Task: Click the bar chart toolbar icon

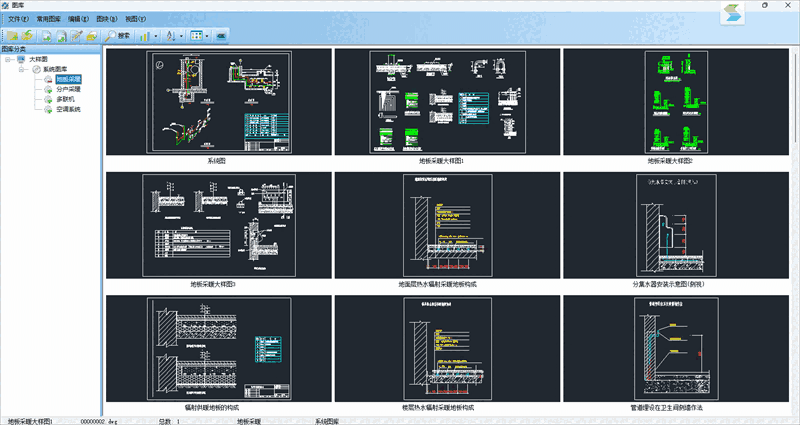Action: 144,36
